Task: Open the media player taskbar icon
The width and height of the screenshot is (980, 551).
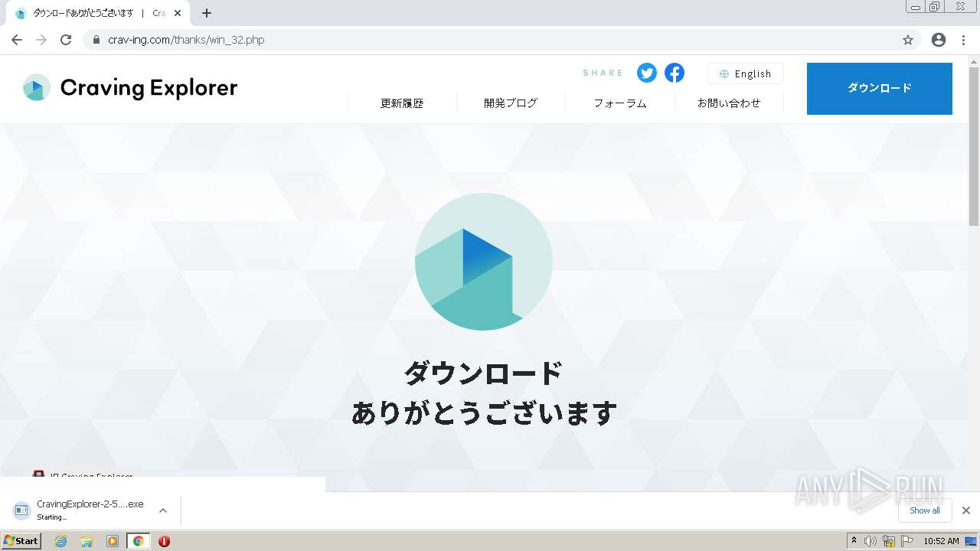Action: 113,541
